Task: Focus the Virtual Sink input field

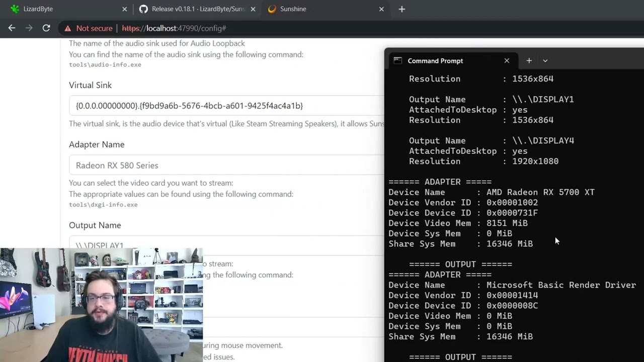Action: [x=226, y=106]
